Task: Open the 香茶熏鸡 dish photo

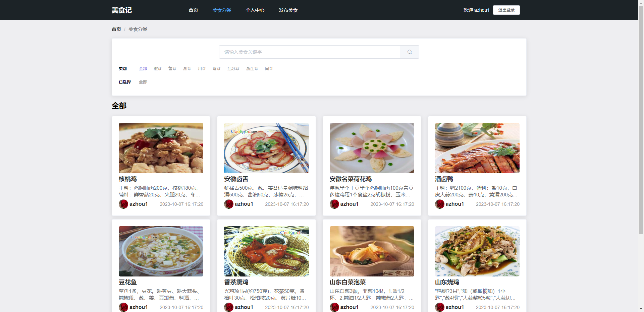Action: click(266, 251)
